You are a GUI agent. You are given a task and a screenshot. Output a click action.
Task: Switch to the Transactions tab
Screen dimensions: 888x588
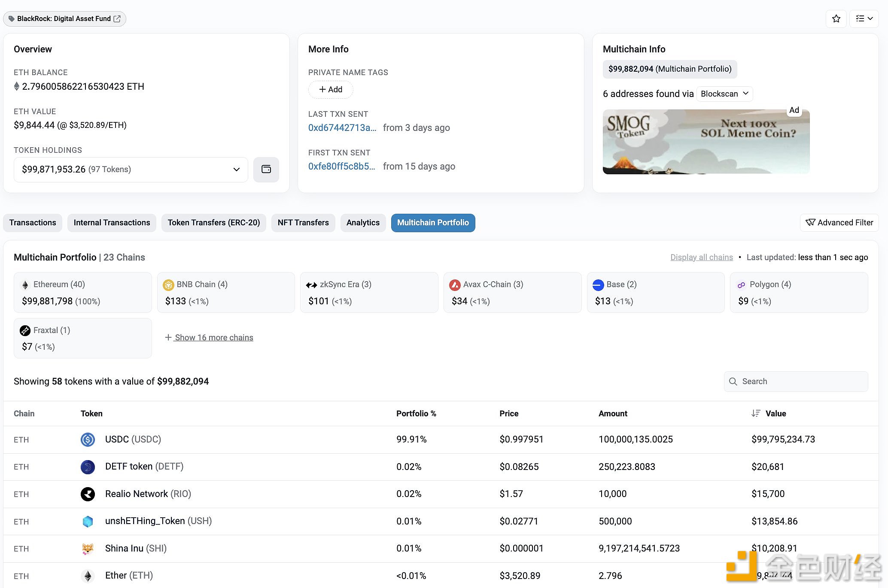click(x=33, y=223)
